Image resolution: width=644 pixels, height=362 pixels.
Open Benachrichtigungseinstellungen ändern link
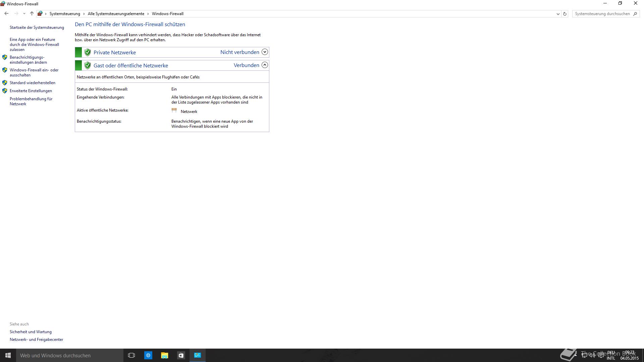point(28,60)
